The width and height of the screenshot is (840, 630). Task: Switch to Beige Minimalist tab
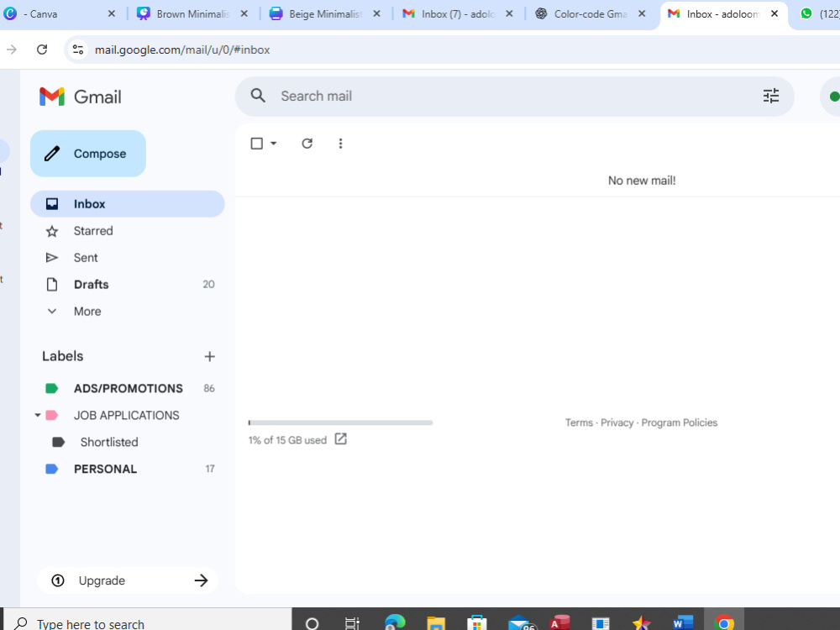324,14
